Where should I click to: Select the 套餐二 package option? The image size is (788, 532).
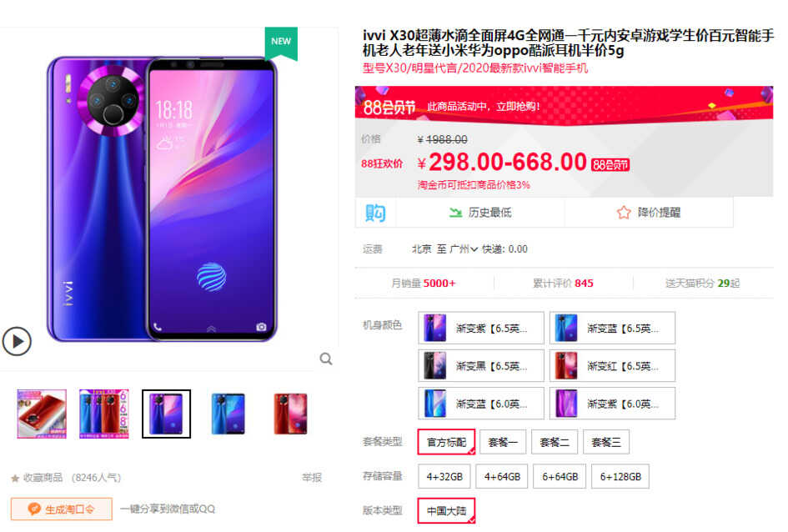pos(555,442)
